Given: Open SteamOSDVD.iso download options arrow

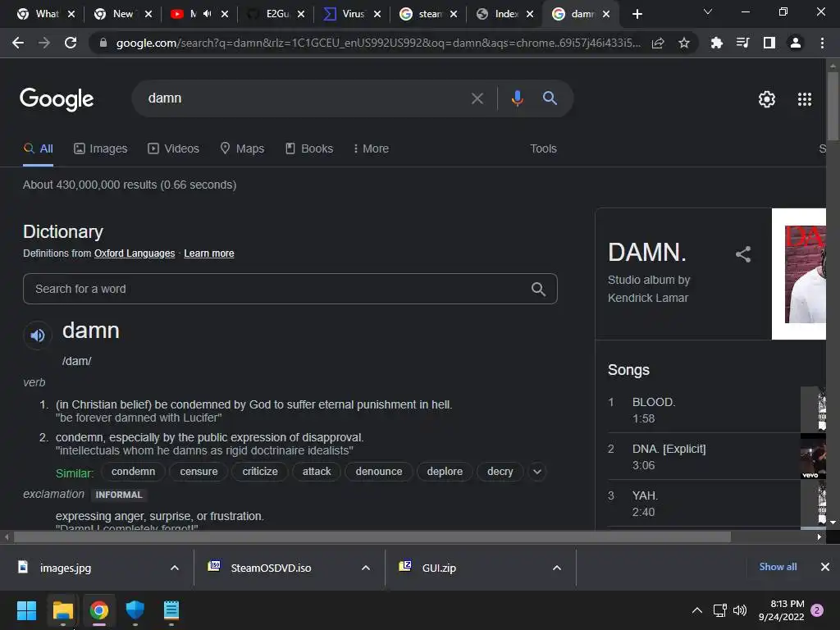Looking at the screenshot, I should pyautogui.click(x=366, y=568).
